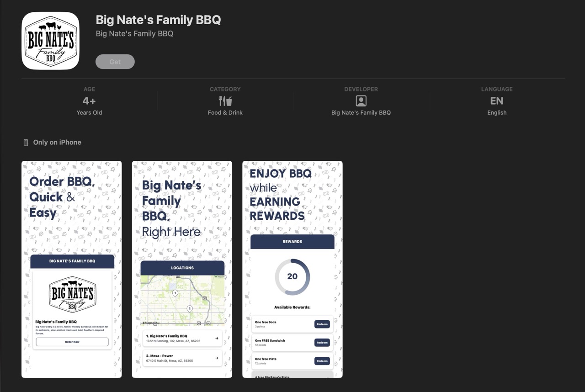Click the grayed-out Get button

pos(115,62)
